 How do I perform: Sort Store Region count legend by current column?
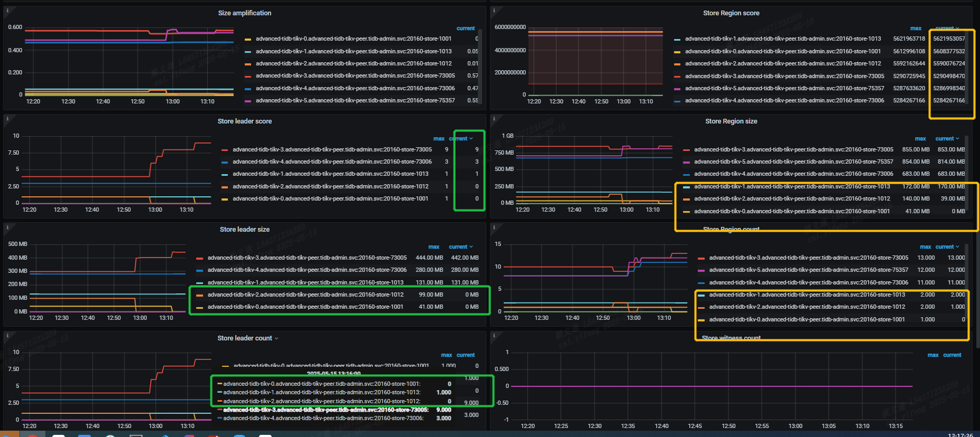coord(947,246)
